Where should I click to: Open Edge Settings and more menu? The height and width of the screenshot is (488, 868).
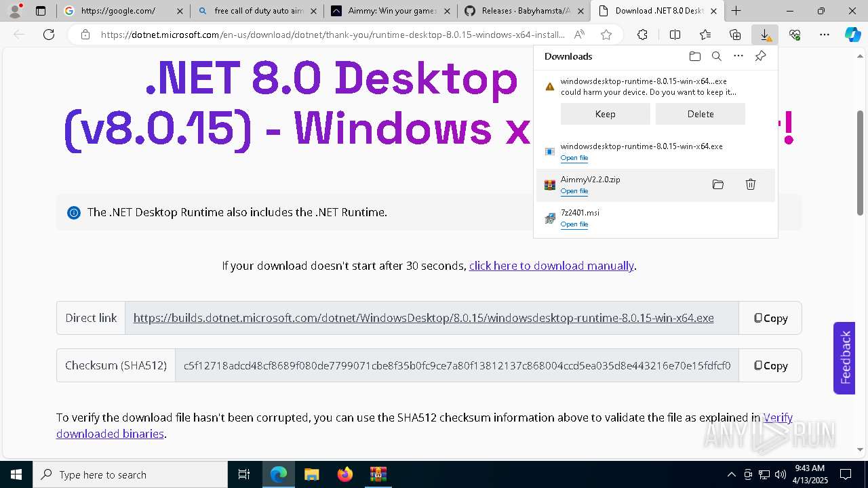(825, 35)
